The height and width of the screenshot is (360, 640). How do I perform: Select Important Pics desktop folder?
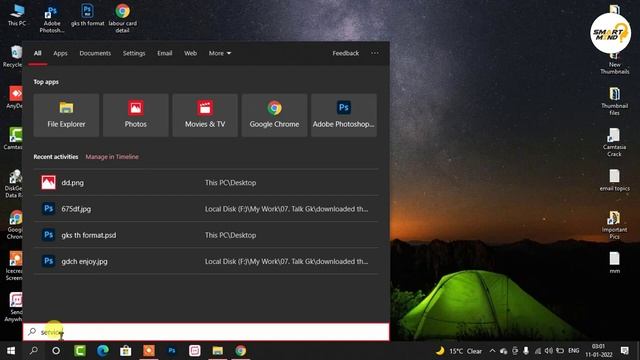(x=614, y=225)
